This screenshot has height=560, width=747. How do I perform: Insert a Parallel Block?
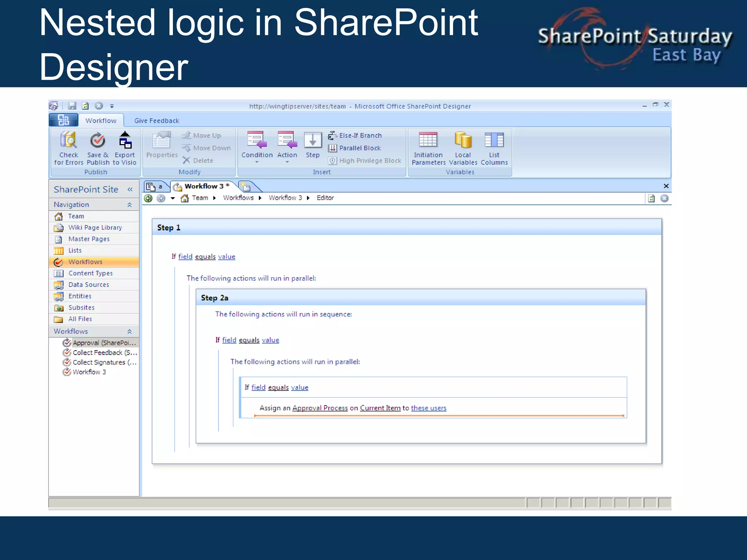point(360,148)
